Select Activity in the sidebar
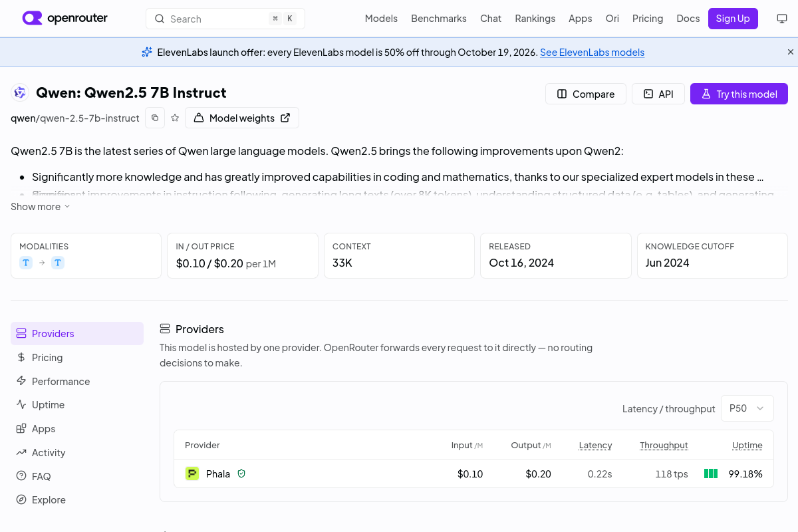 pyautogui.click(x=77, y=452)
